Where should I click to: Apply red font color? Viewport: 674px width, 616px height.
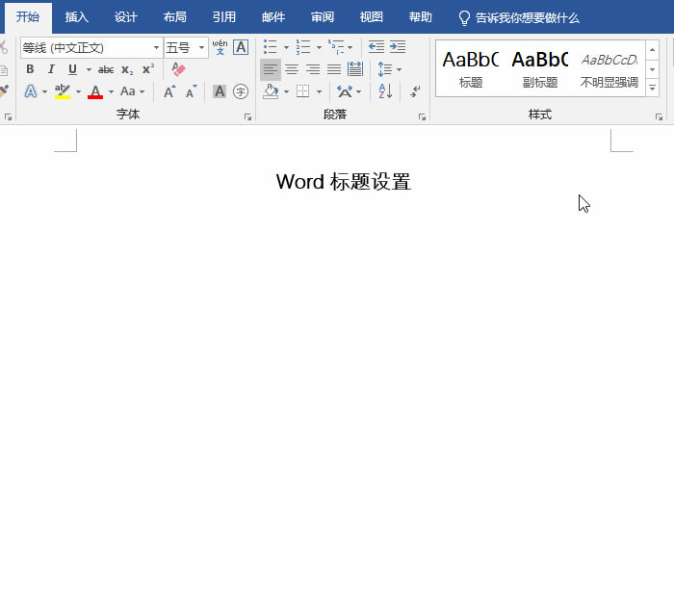(95, 91)
